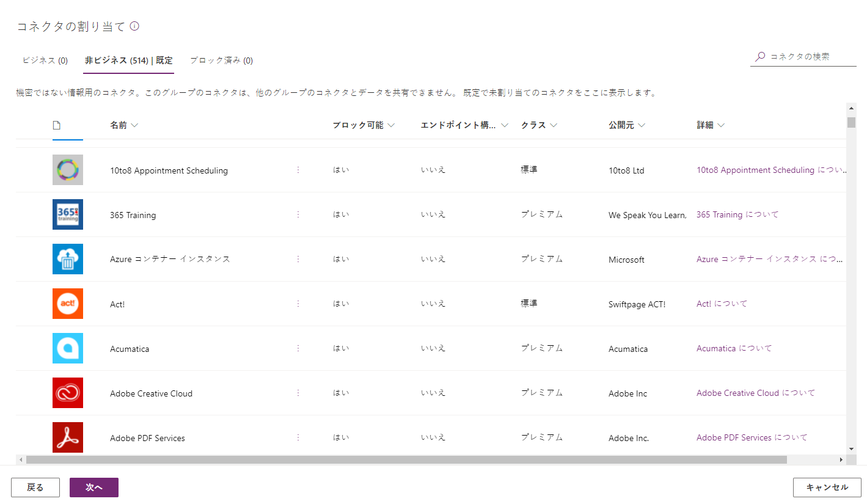Screen dimensions: 867x504
Task: Select the 非ビジネス (514) tab
Action: (x=128, y=60)
